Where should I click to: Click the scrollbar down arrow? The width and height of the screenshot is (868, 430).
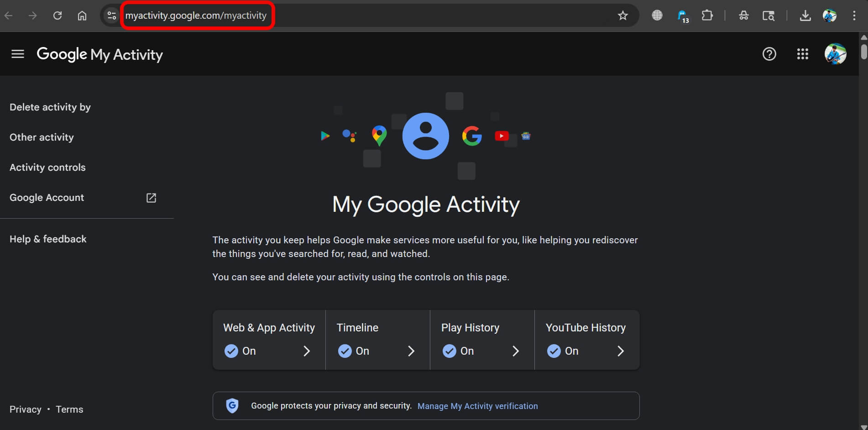click(864, 426)
